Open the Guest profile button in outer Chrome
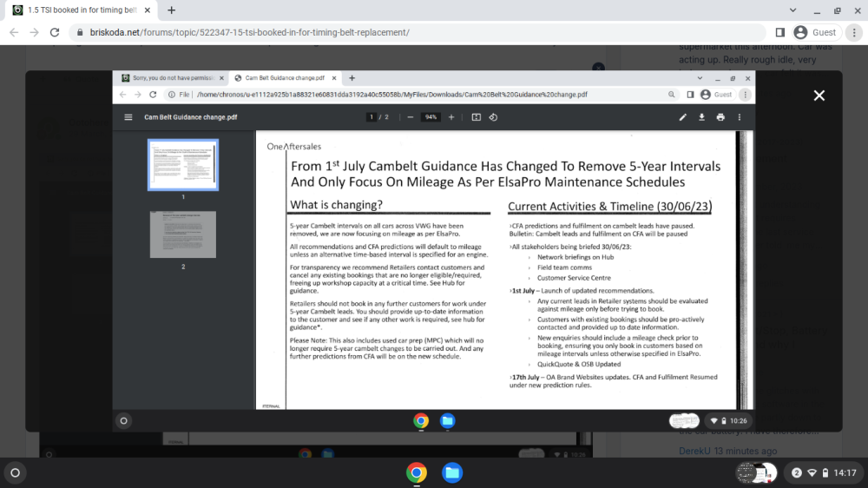Screen dimensions: 868x488 pyautogui.click(x=815, y=33)
